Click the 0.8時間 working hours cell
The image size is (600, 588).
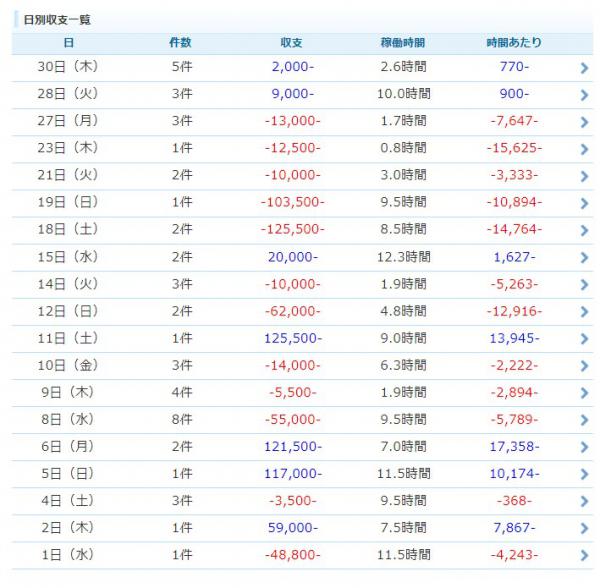click(x=404, y=148)
